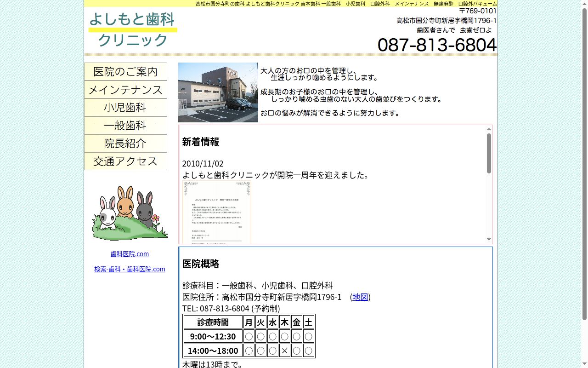Open the 検索-歯科・歯科医院.com link

pos(130,269)
